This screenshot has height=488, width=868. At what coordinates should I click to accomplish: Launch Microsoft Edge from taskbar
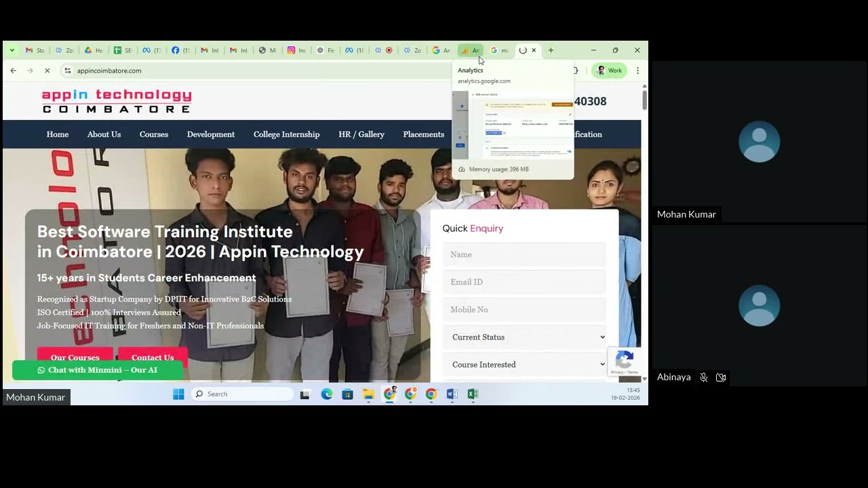(327, 394)
